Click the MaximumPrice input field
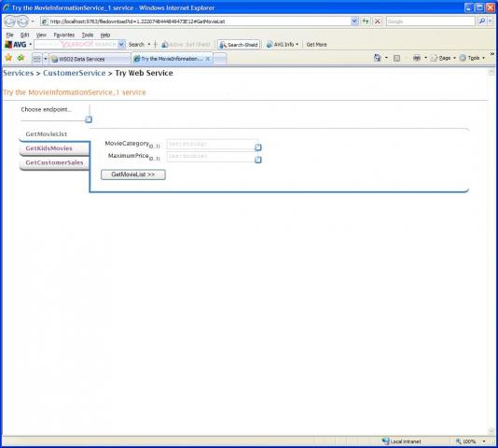This screenshot has width=498, height=448. point(211,157)
